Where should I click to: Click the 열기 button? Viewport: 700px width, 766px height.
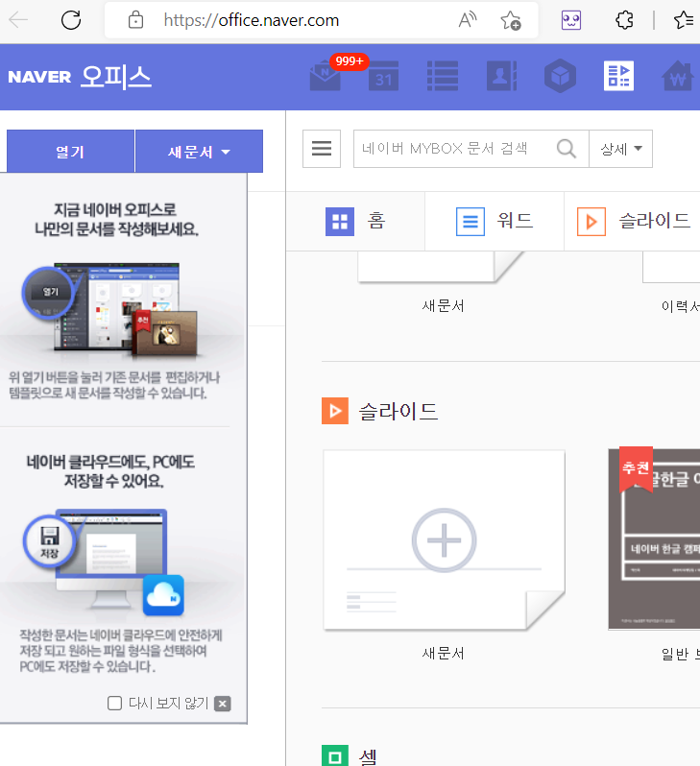click(x=70, y=152)
